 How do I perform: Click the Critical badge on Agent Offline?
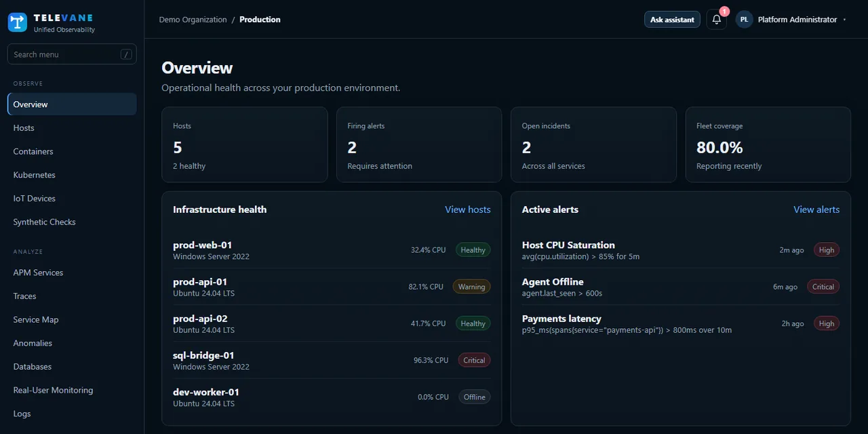(x=823, y=287)
